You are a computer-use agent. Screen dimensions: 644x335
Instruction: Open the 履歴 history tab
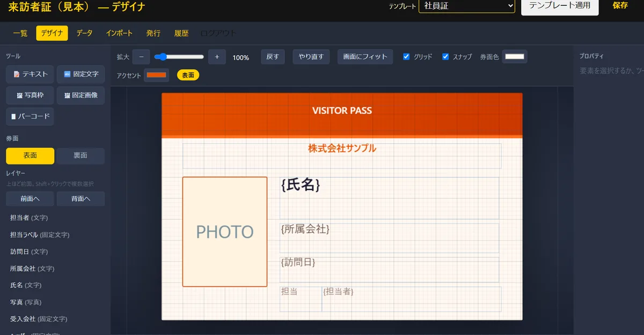[x=181, y=33]
